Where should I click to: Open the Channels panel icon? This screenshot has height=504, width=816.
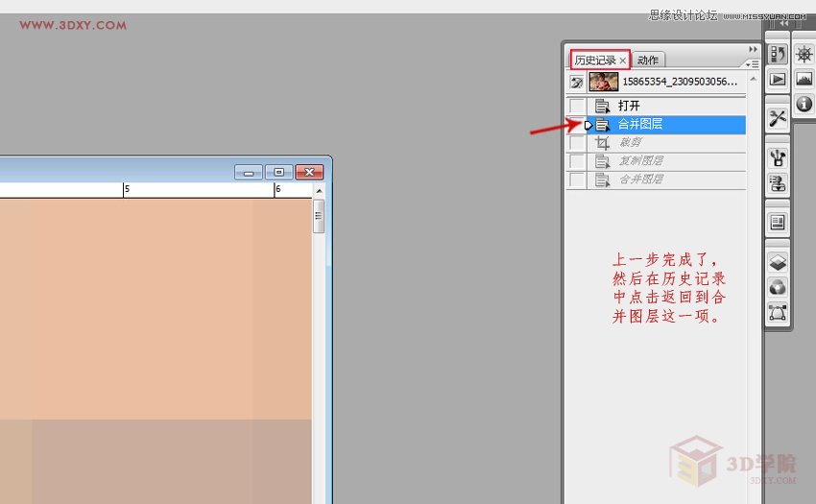tap(778, 287)
